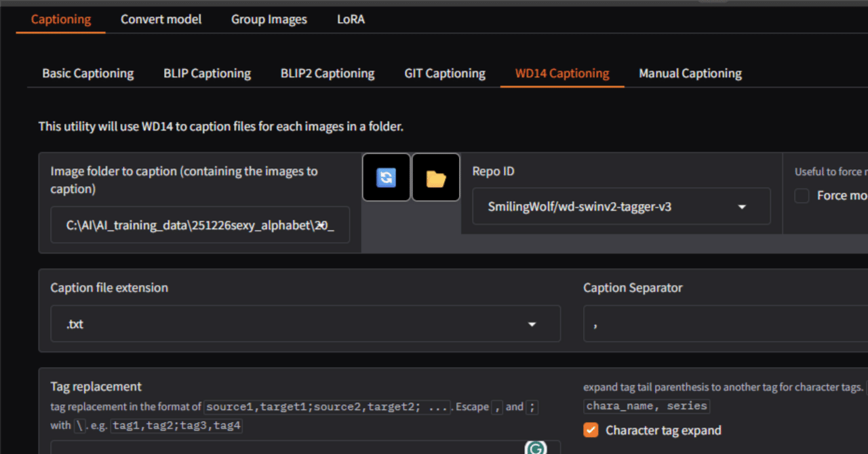The image size is (868, 454).
Task: Select the GIT Captioning tab
Action: pyautogui.click(x=445, y=73)
